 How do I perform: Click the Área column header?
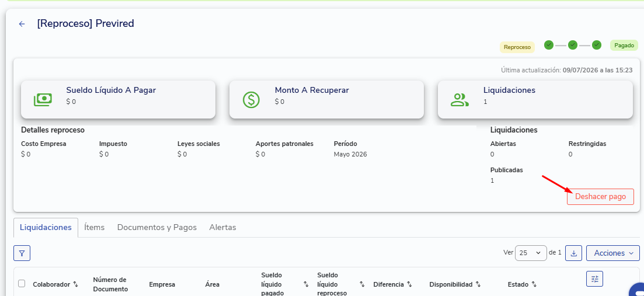point(212,284)
